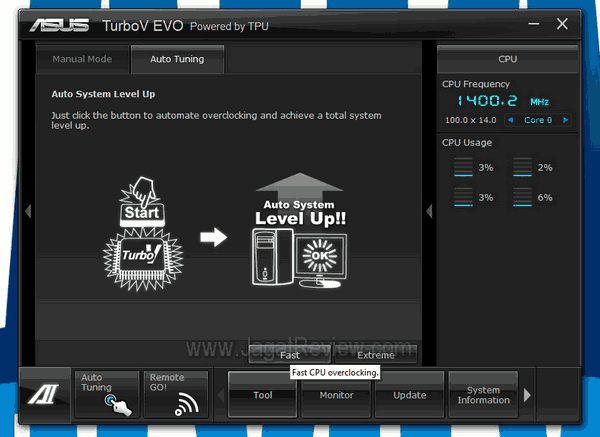Open the Monitor menu
This screenshot has width=600, height=437.
(336, 395)
